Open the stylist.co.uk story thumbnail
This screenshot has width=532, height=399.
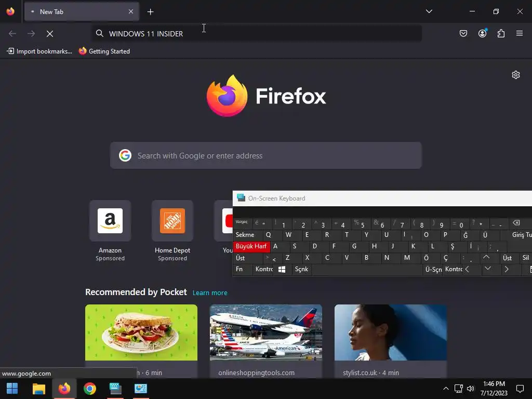[391, 332]
